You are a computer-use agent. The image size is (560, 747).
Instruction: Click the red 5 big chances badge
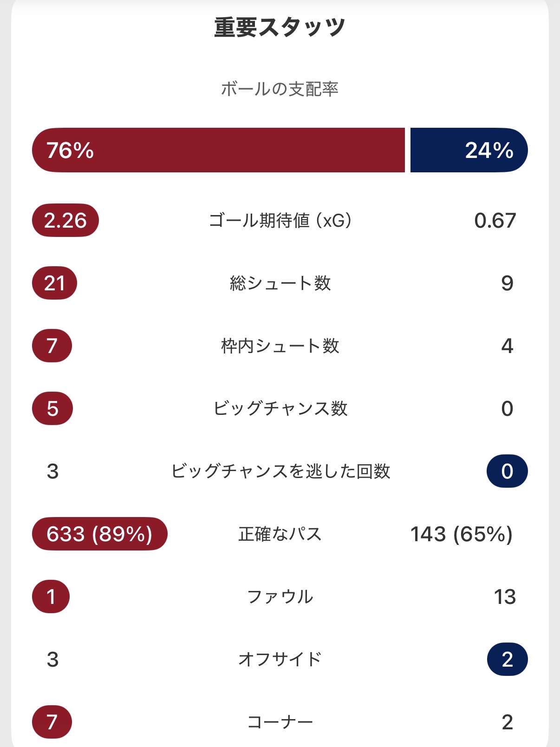[52, 408]
